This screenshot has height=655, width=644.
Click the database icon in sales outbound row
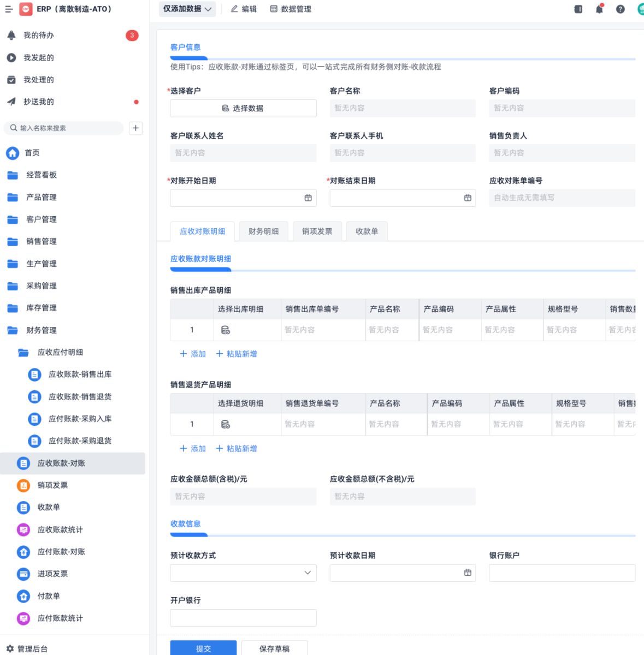[226, 330]
